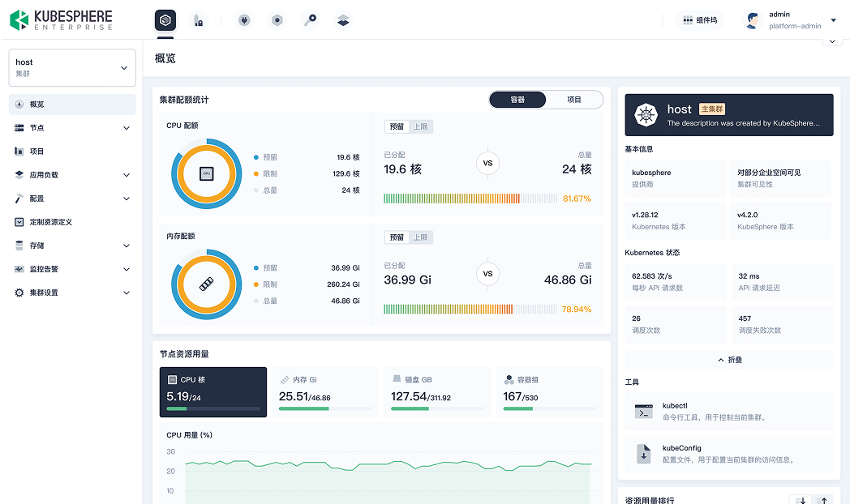Screen dimensions: 850x504
Task: Collapse Kubernetes status with 折叠 button
Action: click(x=728, y=360)
